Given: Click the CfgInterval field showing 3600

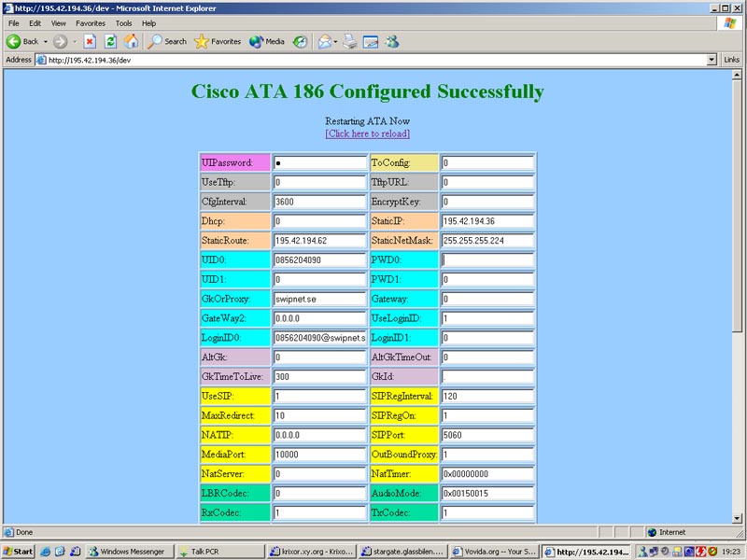Looking at the screenshot, I should click(319, 202).
